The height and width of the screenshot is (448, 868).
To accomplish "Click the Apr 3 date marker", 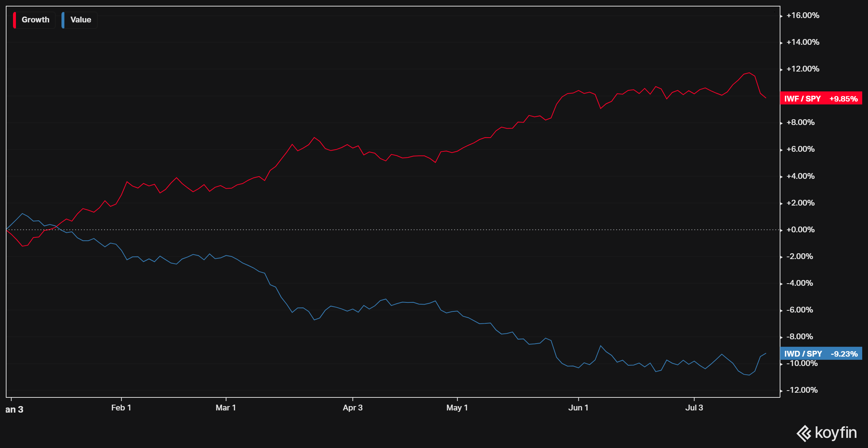I will tap(353, 408).
